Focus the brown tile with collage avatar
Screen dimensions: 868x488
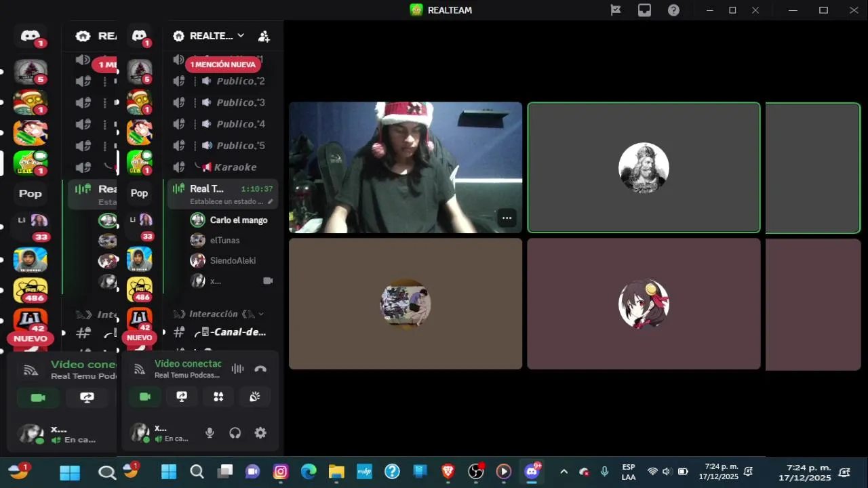(x=406, y=304)
